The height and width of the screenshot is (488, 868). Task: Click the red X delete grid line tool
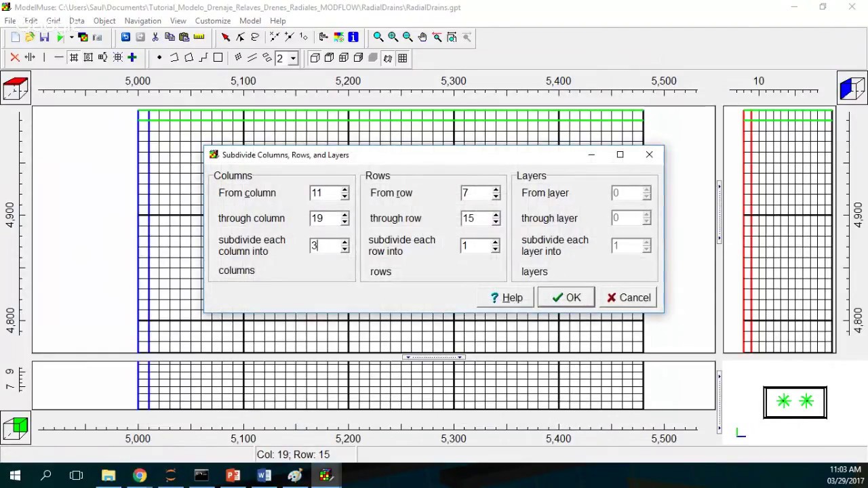15,58
